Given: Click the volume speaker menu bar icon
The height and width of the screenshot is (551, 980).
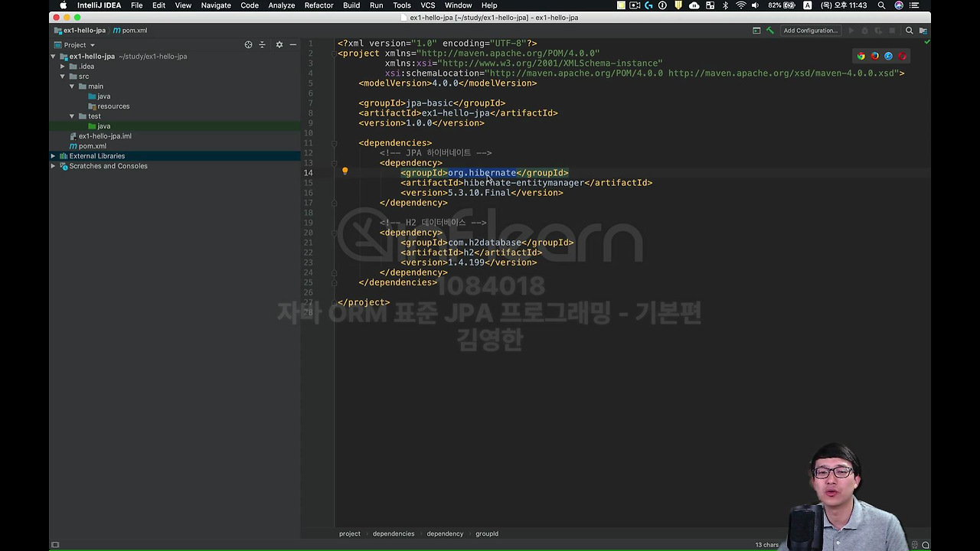Looking at the screenshot, I should click(756, 5).
